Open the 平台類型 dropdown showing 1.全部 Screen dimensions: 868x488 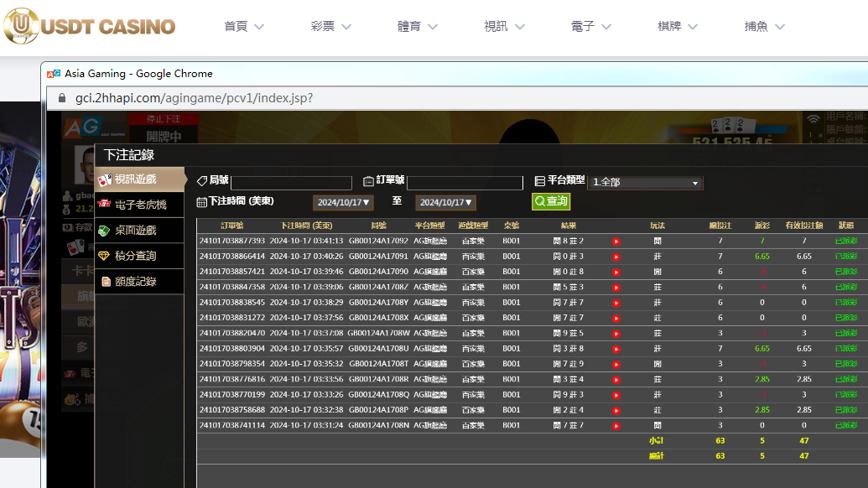pos(646,182)
